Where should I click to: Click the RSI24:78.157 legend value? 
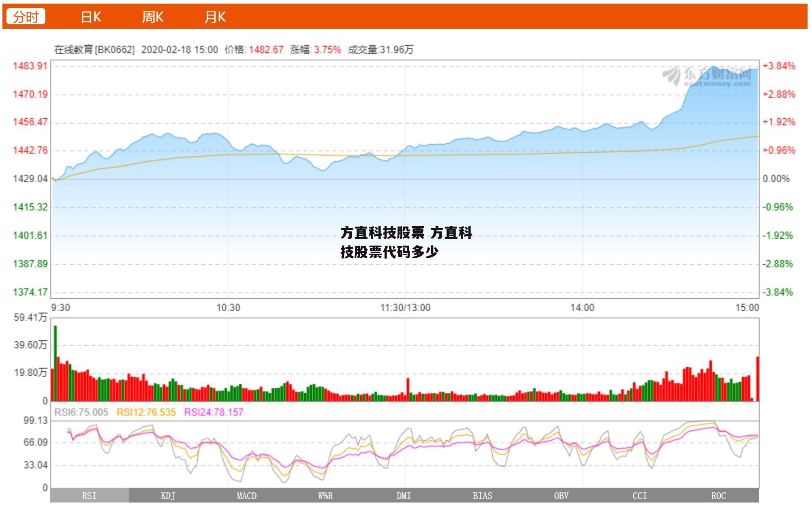(x=214, y=413)
